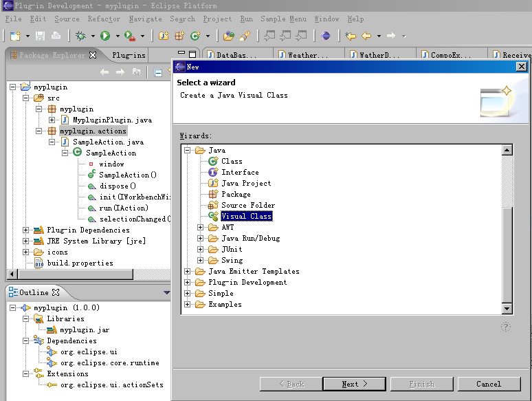This screenshot has width=532, height=401.
Task: Click the green Run button icon
Action: point(105,36)
